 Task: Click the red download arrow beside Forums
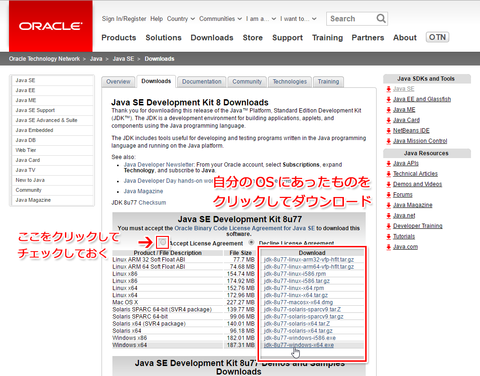388,195
